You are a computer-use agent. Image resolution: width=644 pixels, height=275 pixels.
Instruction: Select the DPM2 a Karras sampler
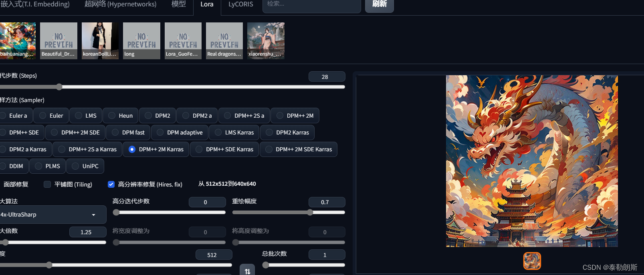coord(26,149)
